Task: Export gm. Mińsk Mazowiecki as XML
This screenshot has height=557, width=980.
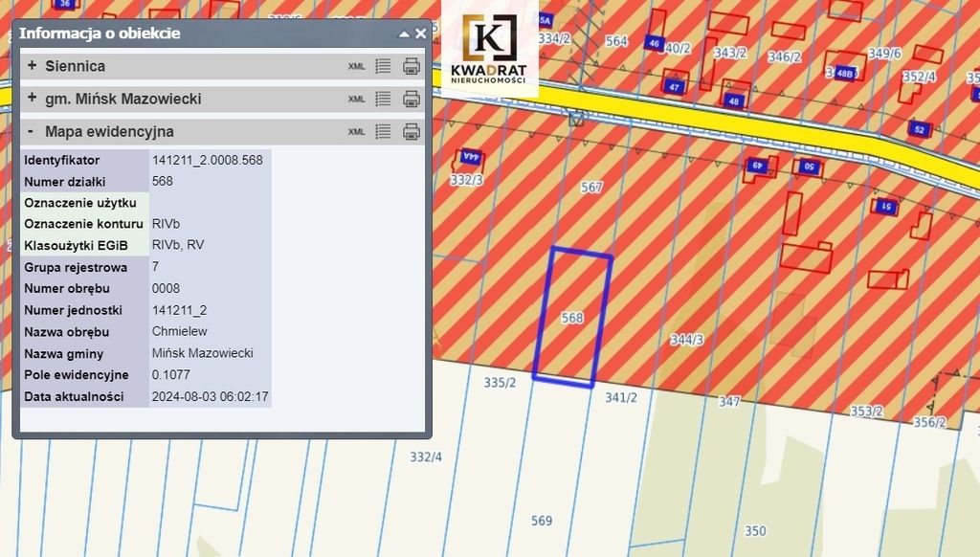Action: (x=356, y=100)
